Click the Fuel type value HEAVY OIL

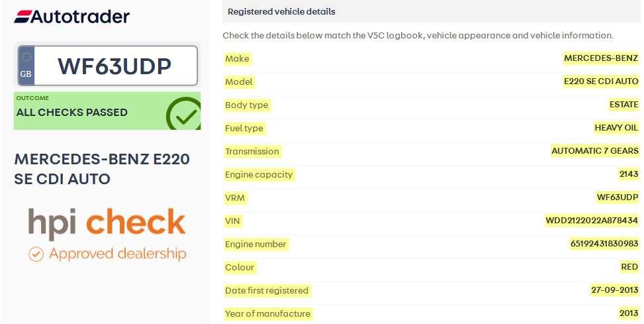[616, 128]
